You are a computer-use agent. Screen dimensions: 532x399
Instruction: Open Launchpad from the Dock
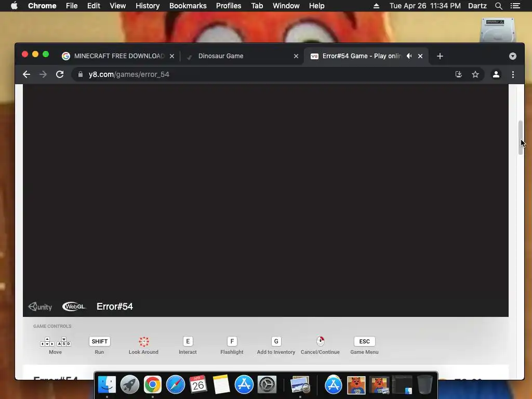coord(130,385)
